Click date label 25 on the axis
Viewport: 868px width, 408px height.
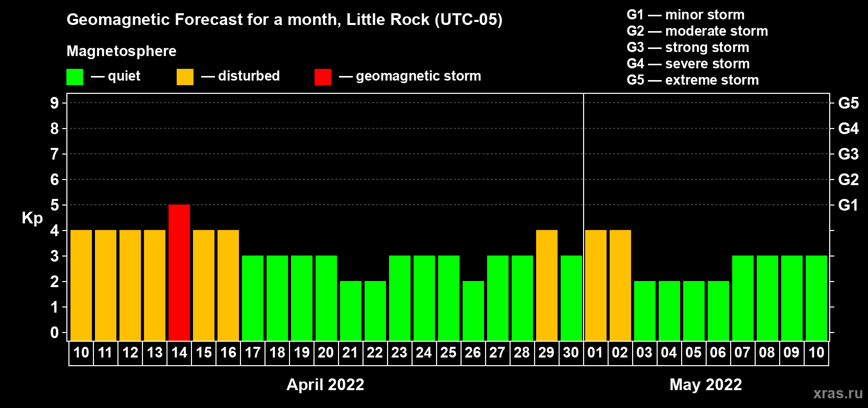pos(448,352)
